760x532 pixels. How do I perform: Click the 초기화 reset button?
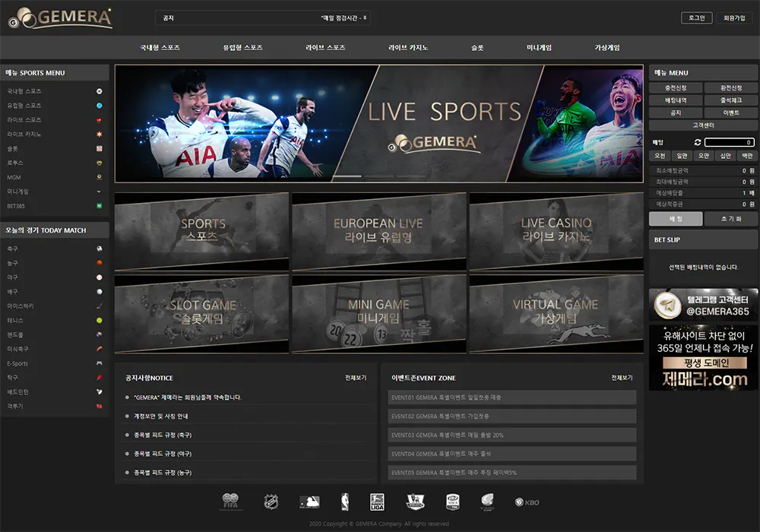coord(731,219)
